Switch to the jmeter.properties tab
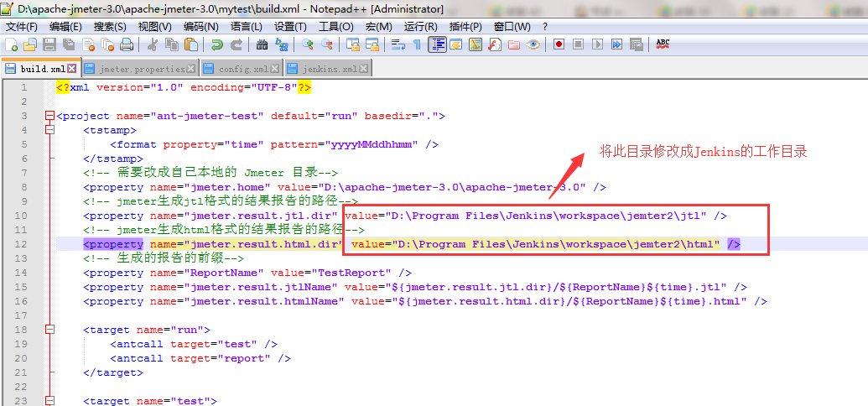 pos(139,69)
